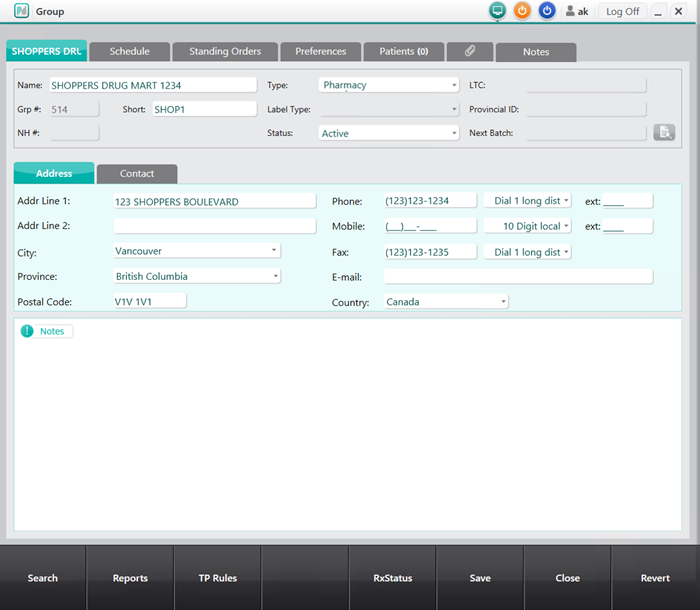Close the Group window with X
Screen dimensions: 700x610
(x=678, y=11)
